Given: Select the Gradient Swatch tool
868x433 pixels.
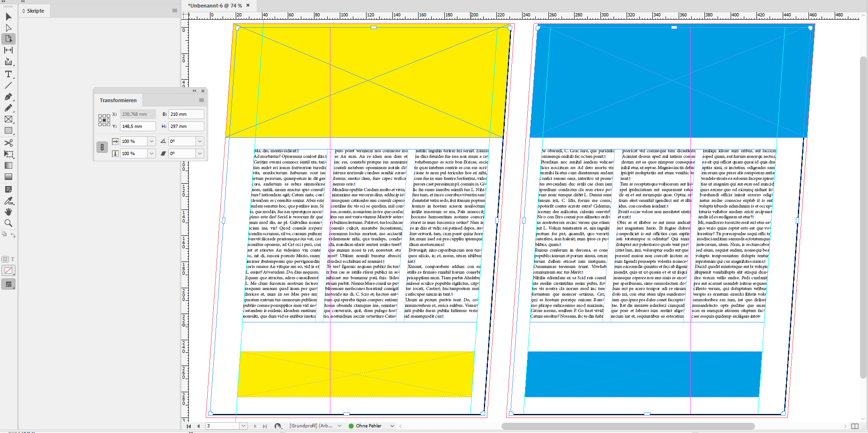Looking at the screenshot, I should pos(8,165).
